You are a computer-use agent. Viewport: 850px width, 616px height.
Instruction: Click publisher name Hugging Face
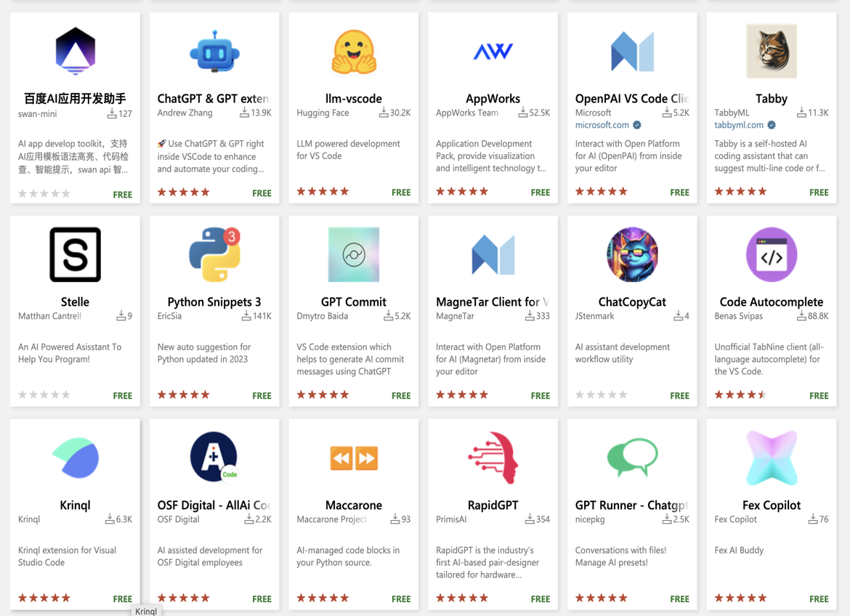click(323, 113)
